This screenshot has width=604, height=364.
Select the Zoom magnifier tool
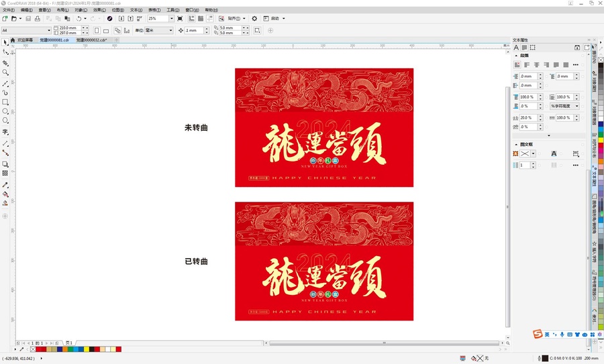pos(5,72)
